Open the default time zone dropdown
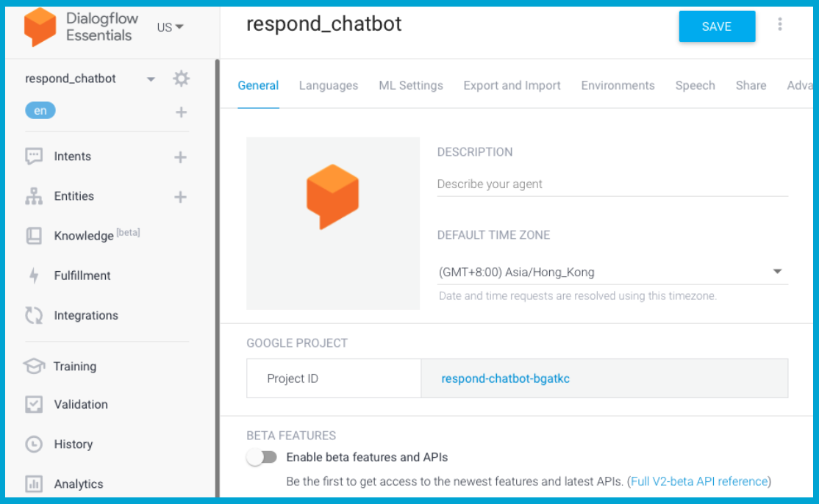819x504 pixels. coord(612,272)
